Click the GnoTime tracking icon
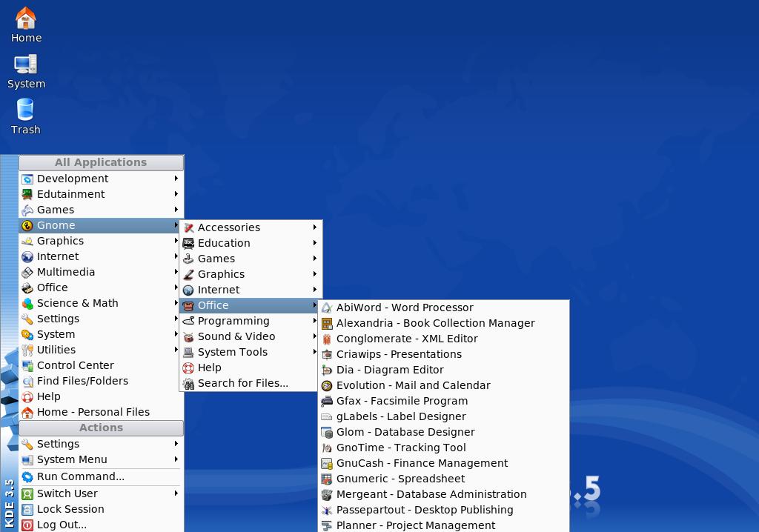This screenshot has width=759, height=532. 327,448
